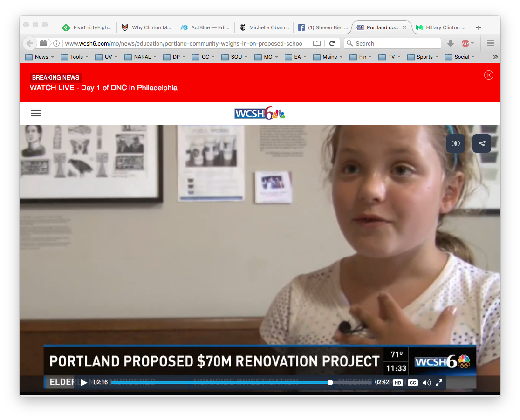Expand the MO bookmarks folder
520x420 pixels.
[267, 57]
